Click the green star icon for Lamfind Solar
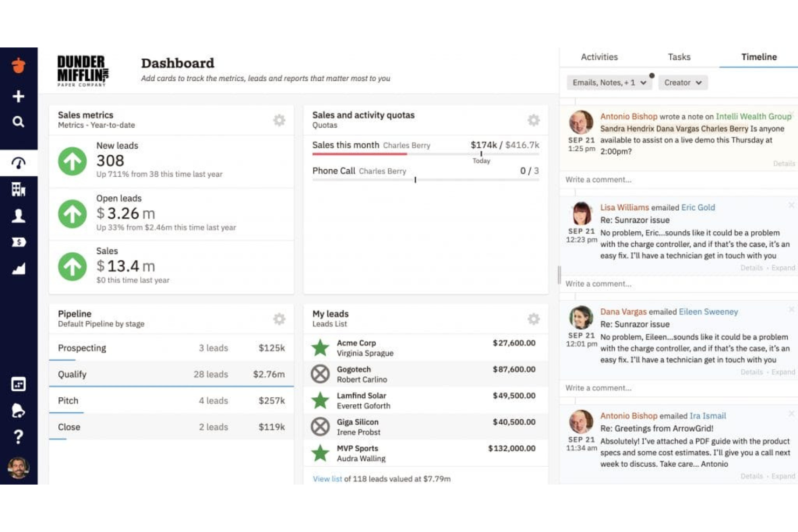 (x=320, y=400)
